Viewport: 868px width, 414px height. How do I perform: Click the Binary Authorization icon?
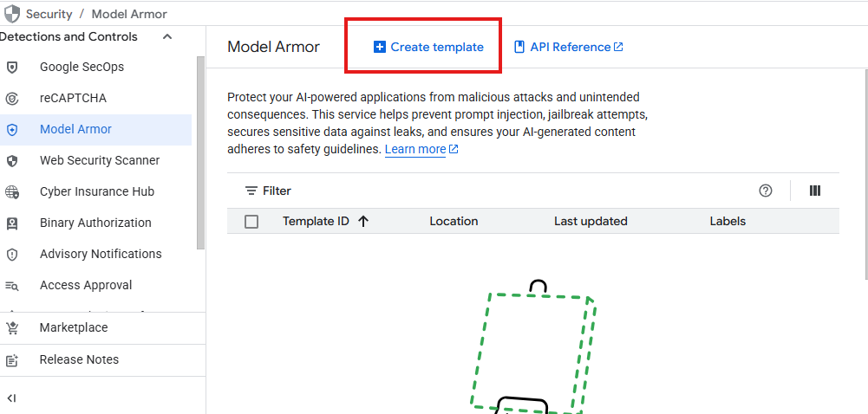point(11,223)
